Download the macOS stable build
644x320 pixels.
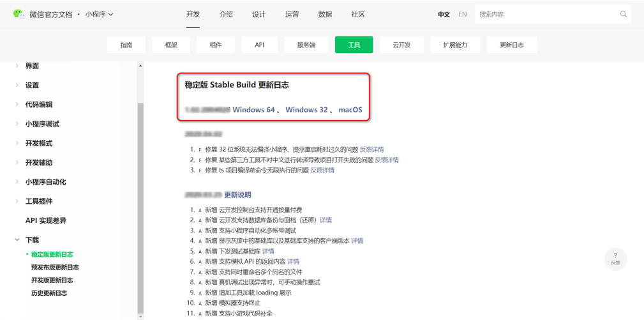click(x=350, y=110)
